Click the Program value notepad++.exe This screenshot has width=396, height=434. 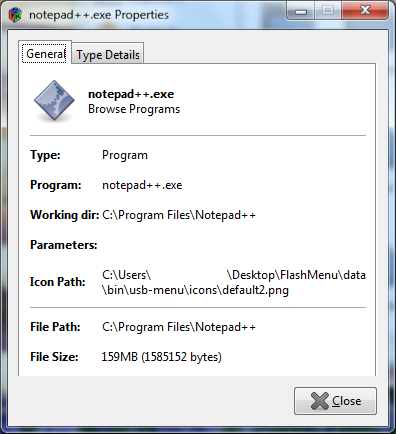point(142,185)
